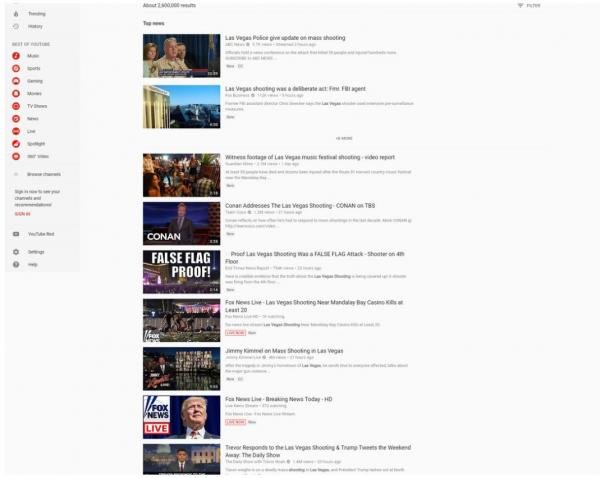
Task: Select Spotlight in the sidebar
Action: pos(36,144)
